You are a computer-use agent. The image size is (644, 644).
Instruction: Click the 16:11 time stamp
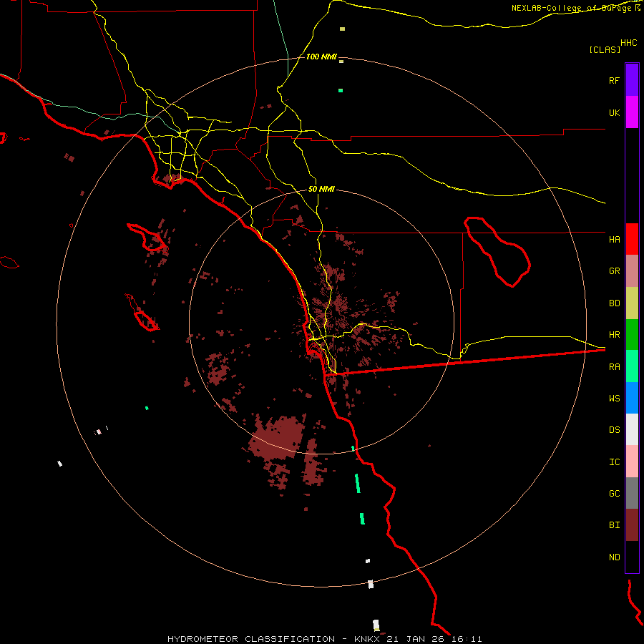(x=467, y=639)
